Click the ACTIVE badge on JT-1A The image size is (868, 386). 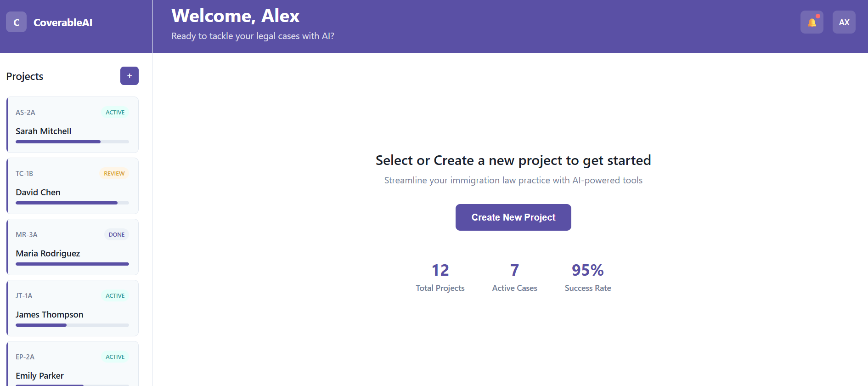tap(115, 295)
